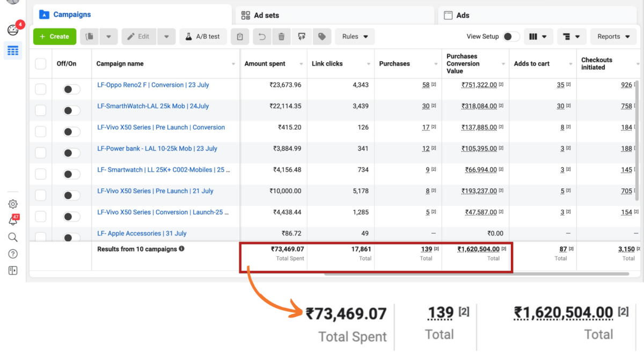Click the undo arrow icon
The width and height of the screenshot is (644, 362).
(x=262, y=36)
